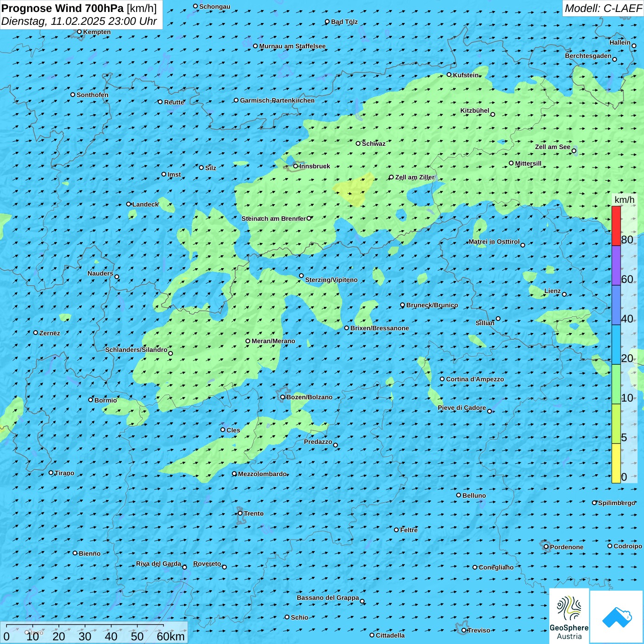Click the 'Mezzolombardo' label

(262, 474)
